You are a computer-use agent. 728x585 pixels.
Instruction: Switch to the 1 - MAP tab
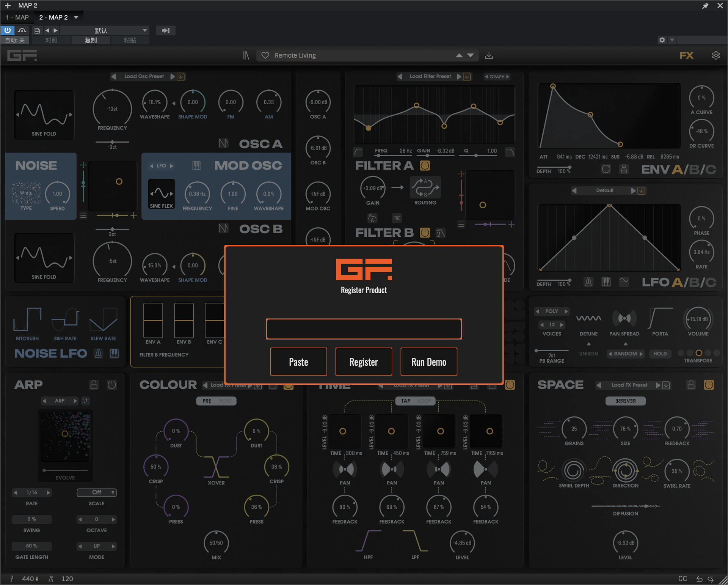tap(17, 17)
